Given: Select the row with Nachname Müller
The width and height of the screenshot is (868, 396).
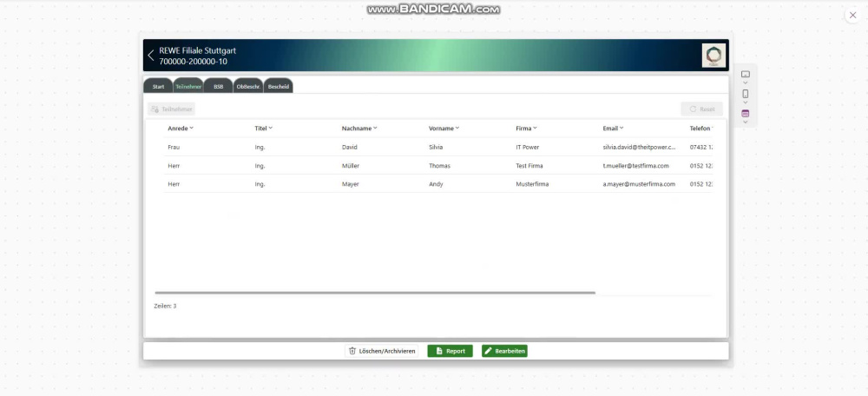Looking at the screenshot, I should click(437, 166).
